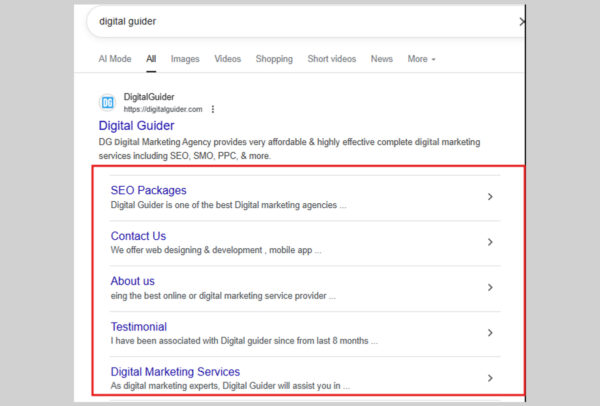Expand the SEO Packages chevron

coord(490,197)
